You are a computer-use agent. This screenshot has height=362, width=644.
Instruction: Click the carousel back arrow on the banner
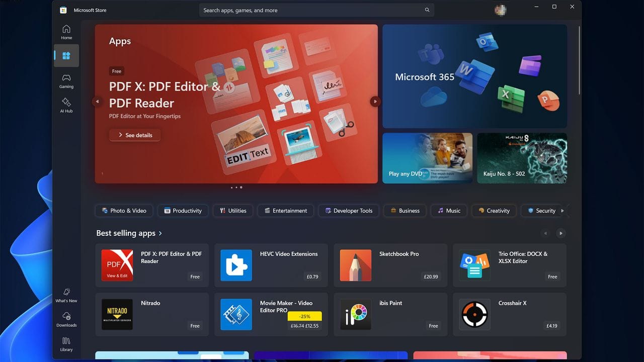point(97,101)
